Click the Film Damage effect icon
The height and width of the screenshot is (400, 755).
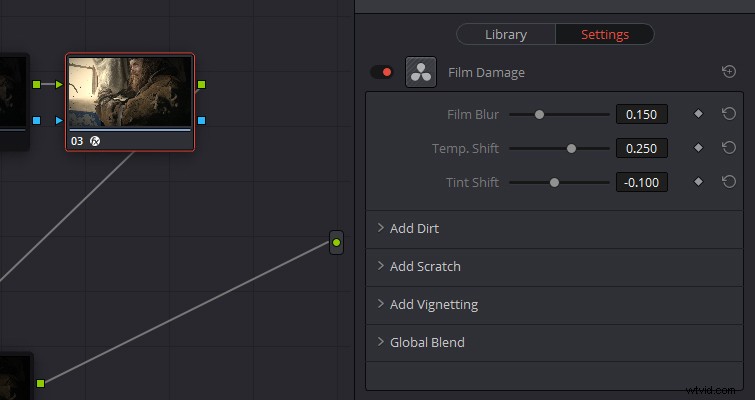(x=421, y=72)
